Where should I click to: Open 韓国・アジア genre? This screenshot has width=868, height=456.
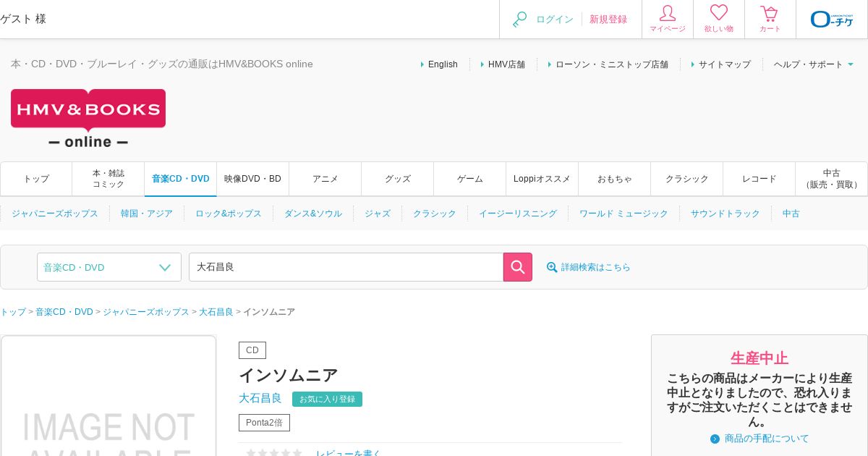(x=147, y=214)
